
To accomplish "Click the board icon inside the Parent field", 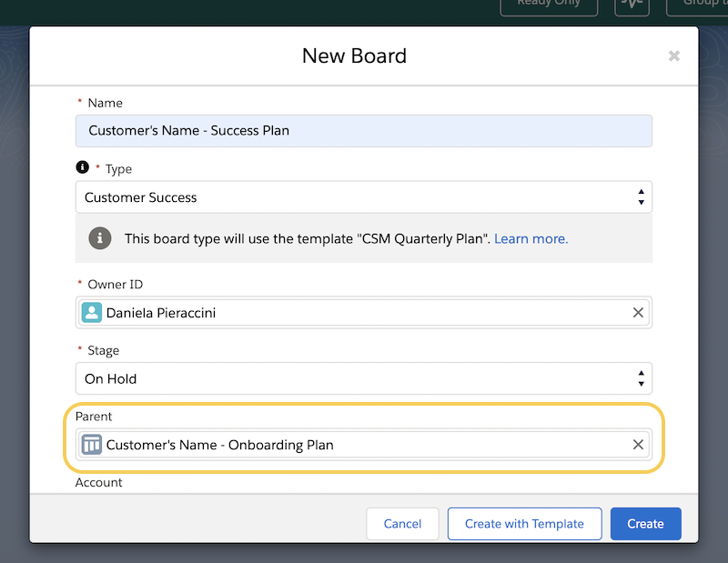I will point(91,445).
